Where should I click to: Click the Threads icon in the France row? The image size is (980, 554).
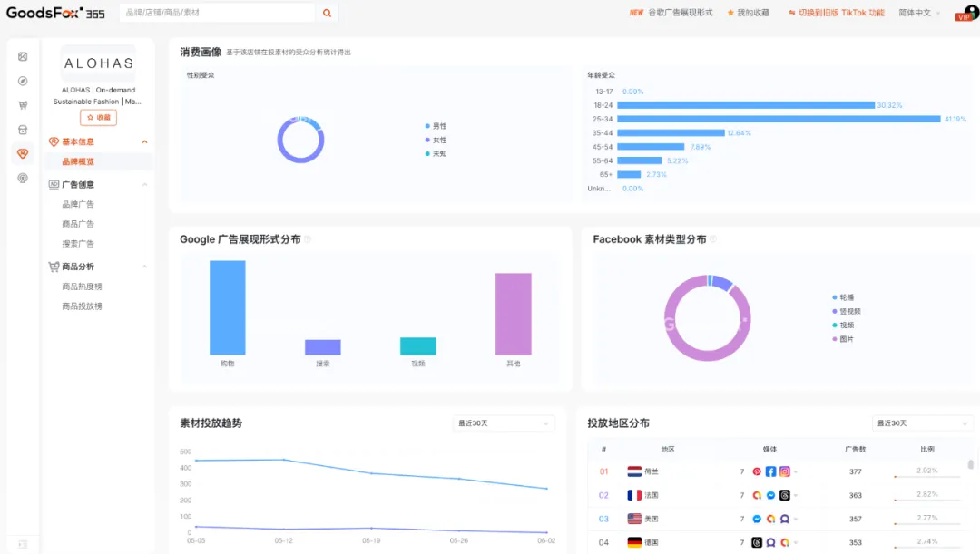(x=784, y=495)
